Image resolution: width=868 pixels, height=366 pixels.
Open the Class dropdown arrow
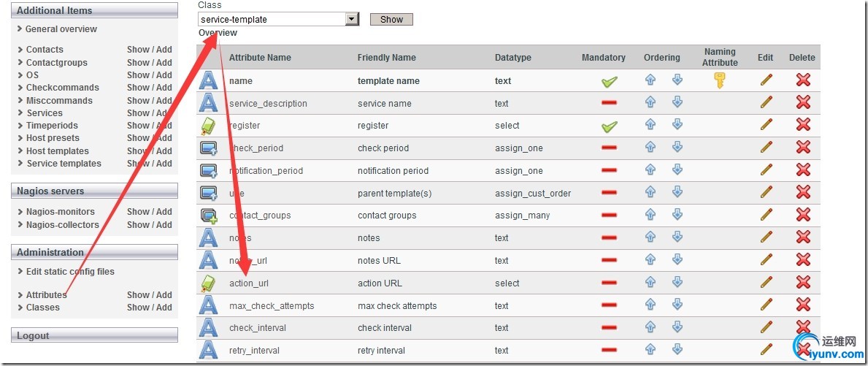(352, 20)
